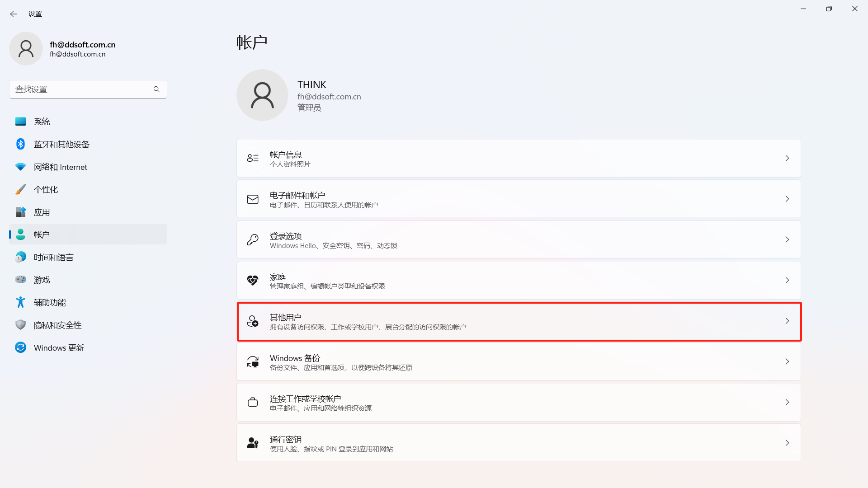Click the Windows 备份 sync icon
Image resolution: width=868 pixels, height=488 pixels.
coord(253,361)
